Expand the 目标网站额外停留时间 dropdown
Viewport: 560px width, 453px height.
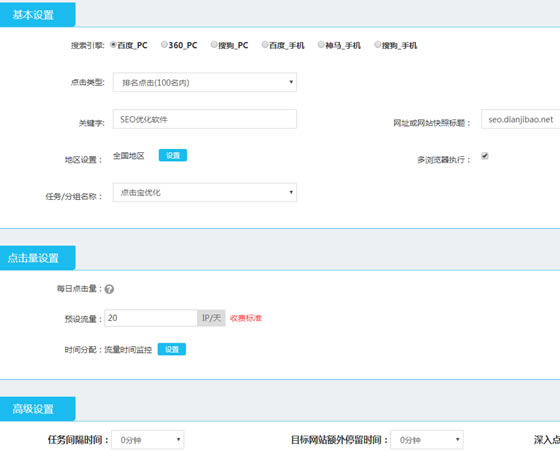point(427,440)
